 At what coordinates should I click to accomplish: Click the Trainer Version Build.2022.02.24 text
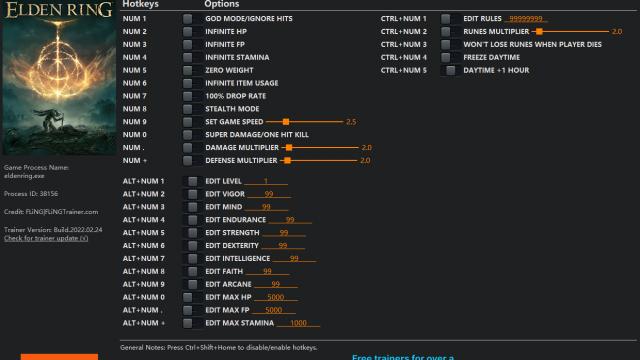point(53,229)
